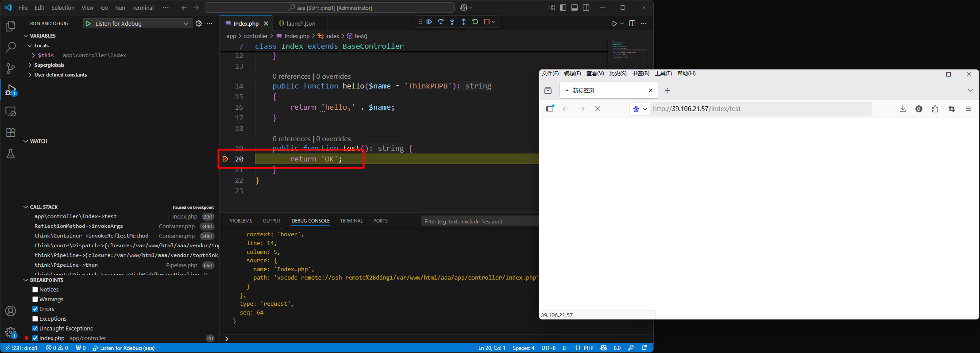This screenshot has width=980, height=353.
Task: Open browser 历史(S) menu
Action: [x=618, y=73]
